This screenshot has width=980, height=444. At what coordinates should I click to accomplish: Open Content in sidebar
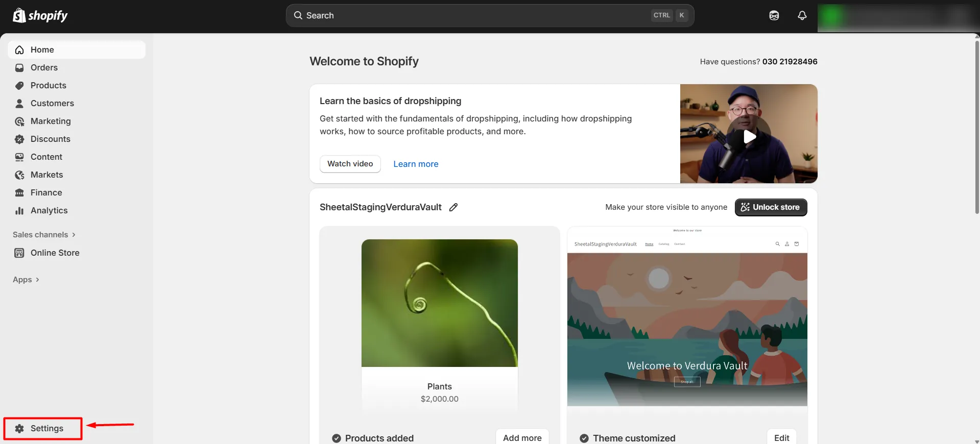pyautogui.click(x=77, y=157)
